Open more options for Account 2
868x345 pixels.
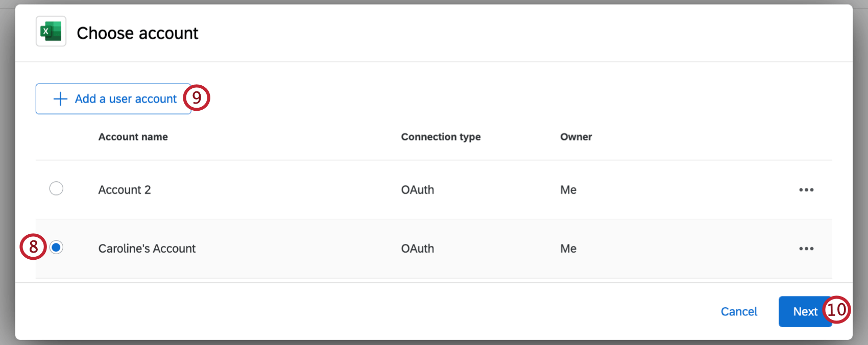(x=806, y=190)
